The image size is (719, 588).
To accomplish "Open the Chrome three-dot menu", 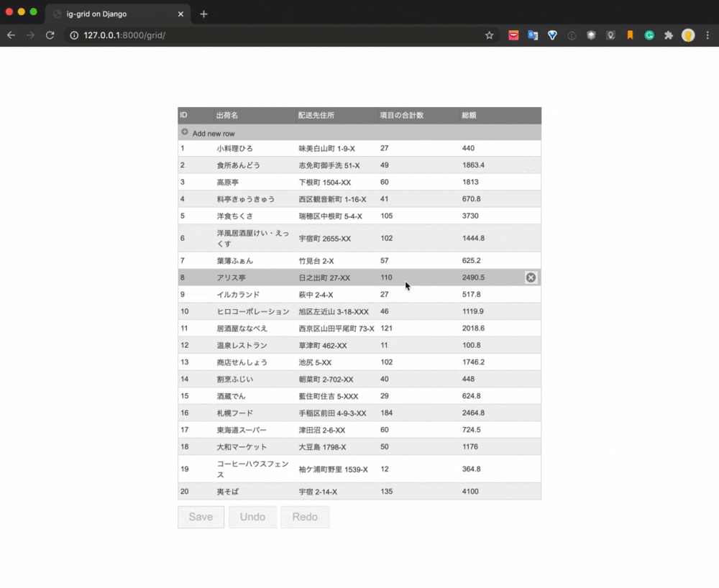I will [x=707, y=35].
